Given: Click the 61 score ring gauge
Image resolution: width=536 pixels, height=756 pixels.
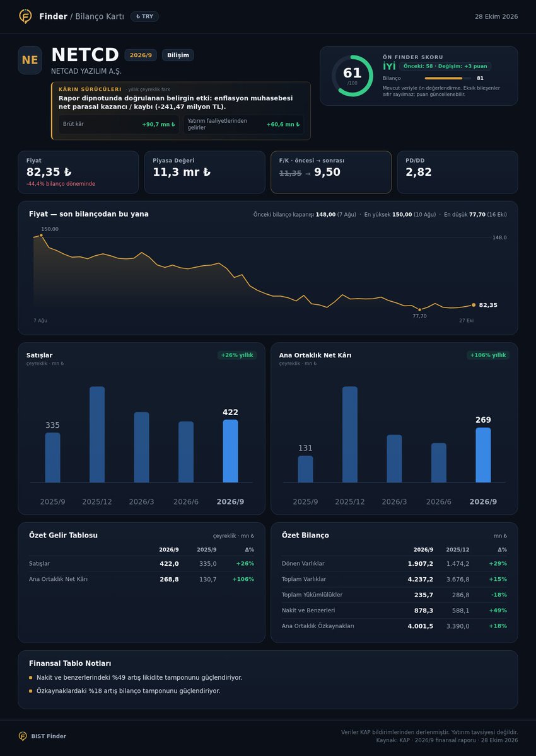Looking at the screenshot, I should coord(352,76).
